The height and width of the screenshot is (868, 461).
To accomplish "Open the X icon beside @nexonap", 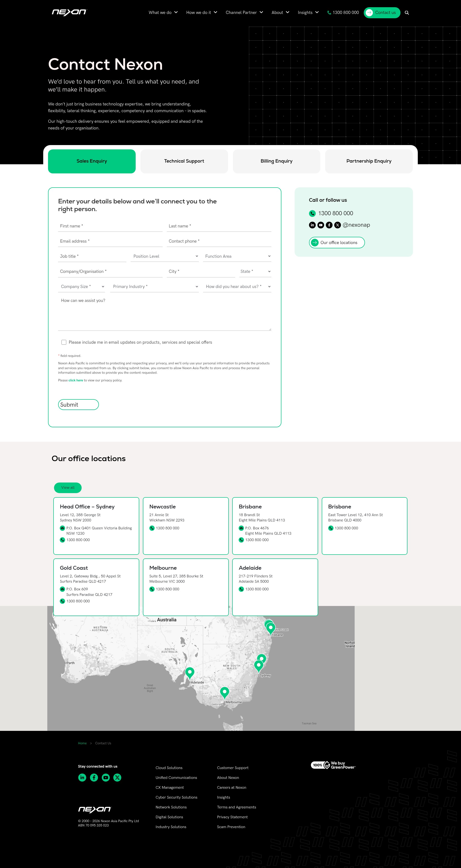I will [x=337, y=225].
